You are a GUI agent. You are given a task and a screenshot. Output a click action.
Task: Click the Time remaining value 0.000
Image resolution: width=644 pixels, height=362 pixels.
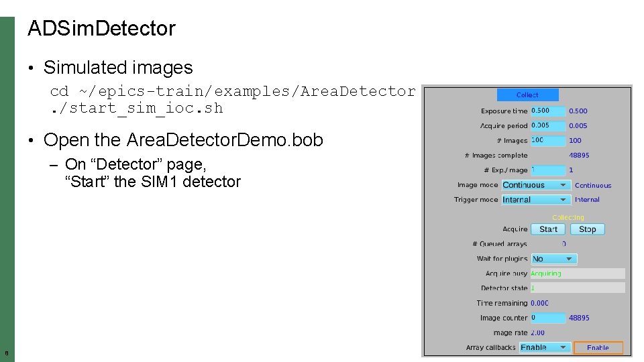539,303
